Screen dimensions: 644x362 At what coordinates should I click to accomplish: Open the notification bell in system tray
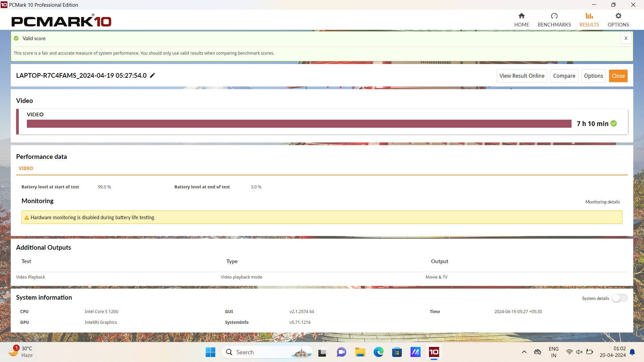click(x=632, y=352)
